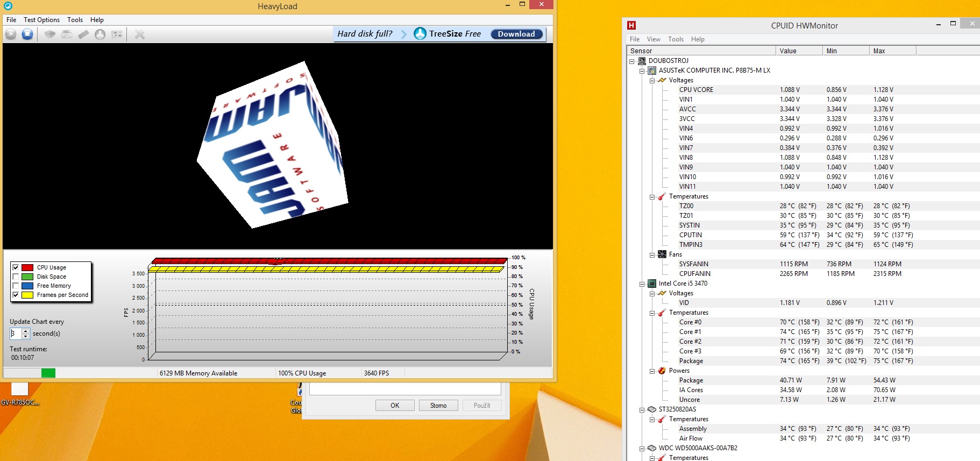Increase the chart update interval spinner
Viewport: 980px width, 461px height.
(25, 331)
